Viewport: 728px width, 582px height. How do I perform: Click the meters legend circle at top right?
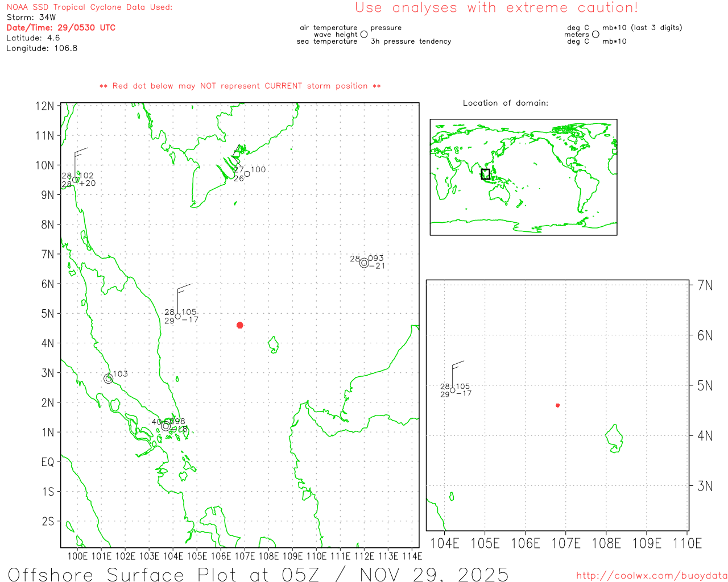click(595, 34)
